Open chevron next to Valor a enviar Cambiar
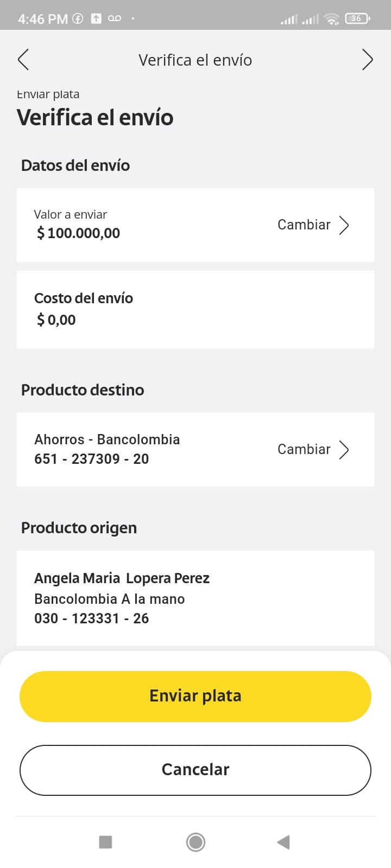The height and width of the screenshot is (868, 391). click(344, 225)
